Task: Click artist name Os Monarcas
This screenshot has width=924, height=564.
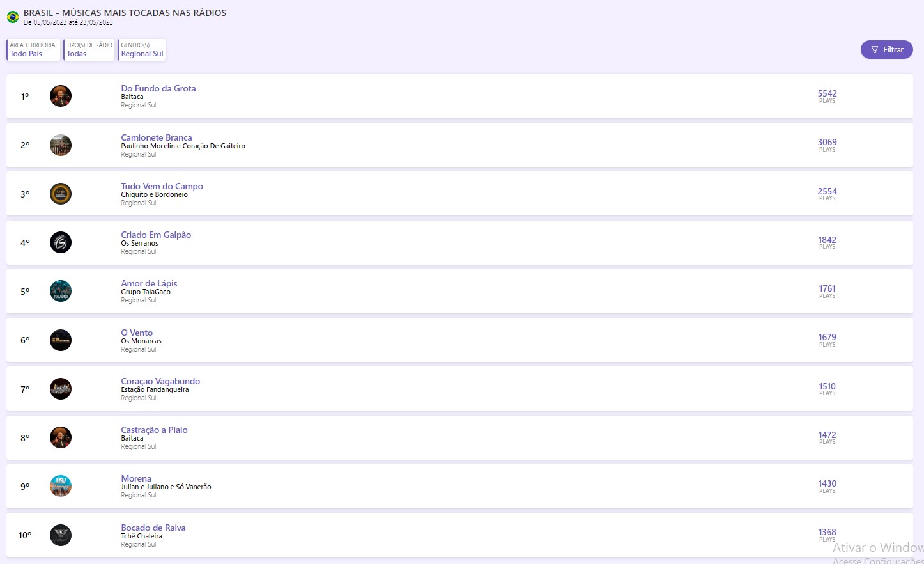Action: (x=141, y=341)
